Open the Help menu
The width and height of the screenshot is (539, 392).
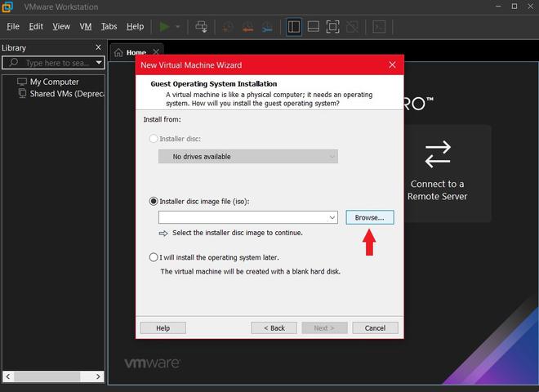(x=135, y=26)
